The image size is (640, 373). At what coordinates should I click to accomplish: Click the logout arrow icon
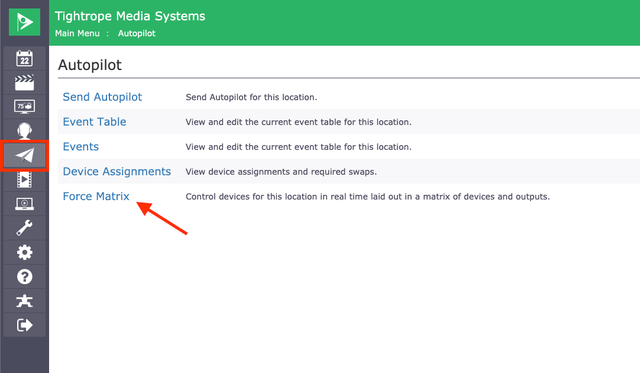tap(24, 325)
